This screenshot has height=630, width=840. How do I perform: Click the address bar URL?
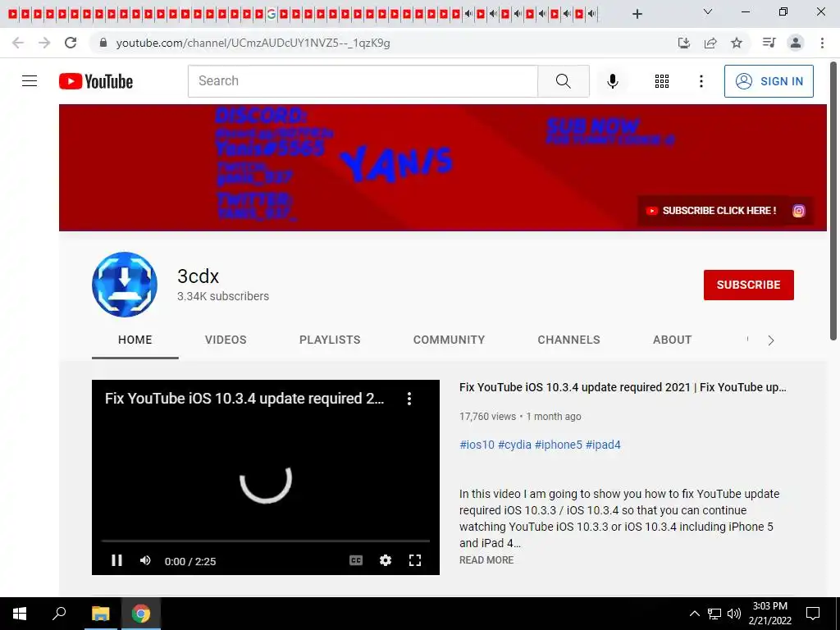click(253, 43)
